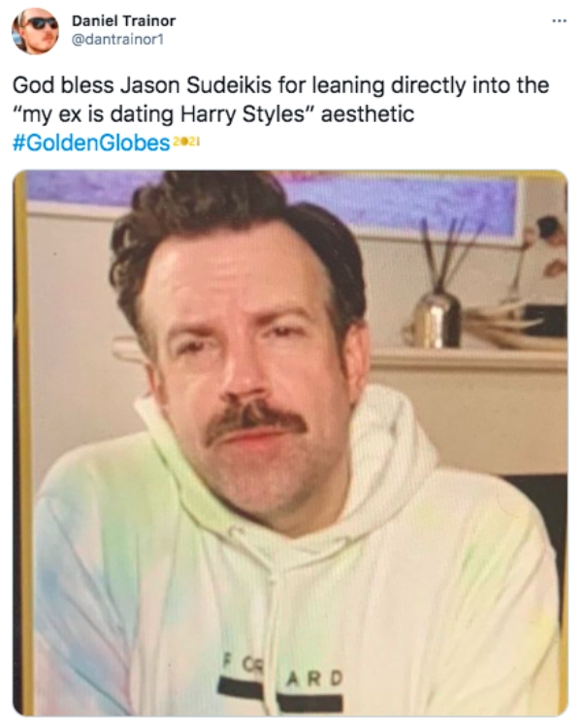The height and width of the screenshot is (728, 582).
Task: Click the hoodie's "ARD" lettering in the photo
Action: pos(314,679)
